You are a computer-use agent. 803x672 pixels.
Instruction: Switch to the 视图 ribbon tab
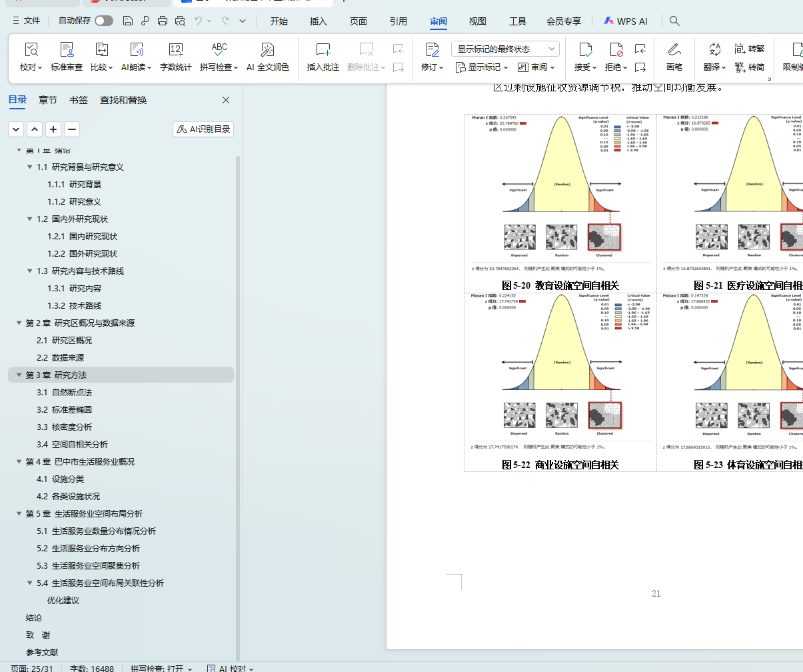(477, 21)
